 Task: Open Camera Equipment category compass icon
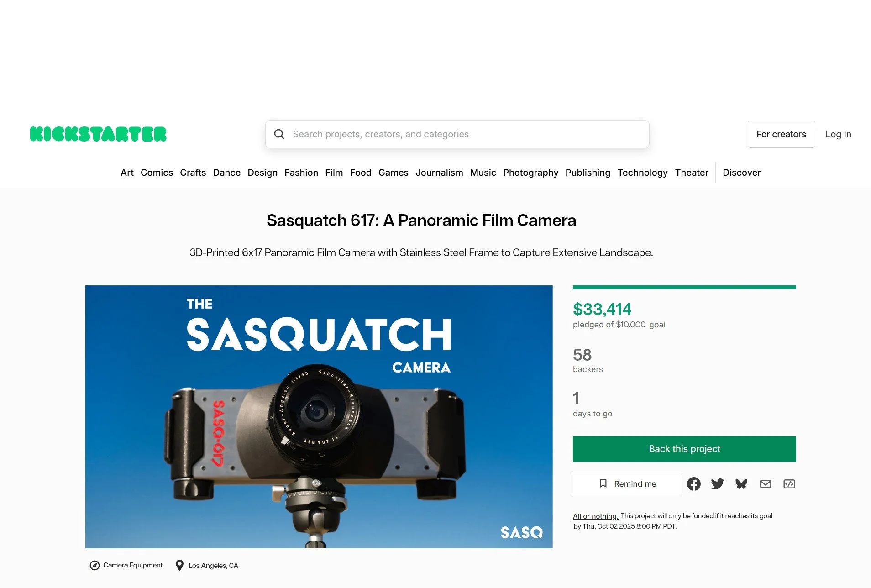point(94,566)
